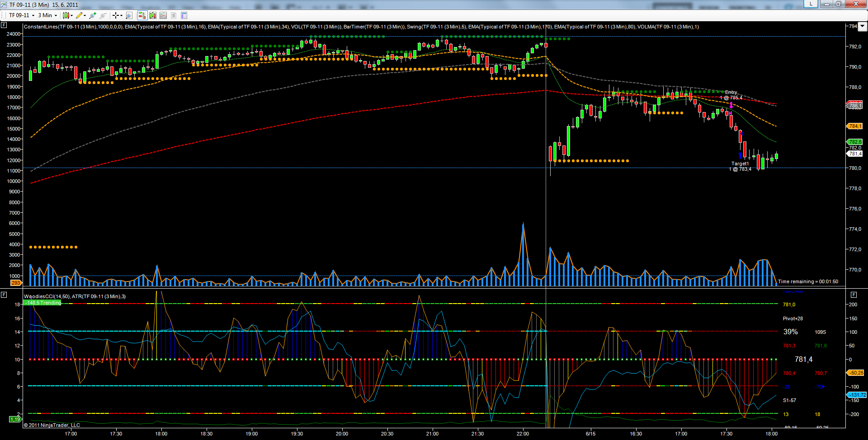Open the chart properties panel icon
868x440 pixels.
184,15
